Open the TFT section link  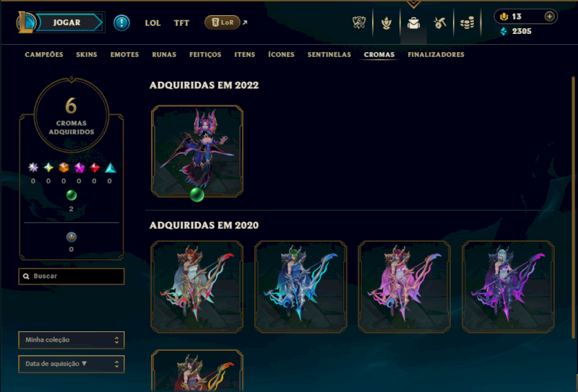click(181, 23)
